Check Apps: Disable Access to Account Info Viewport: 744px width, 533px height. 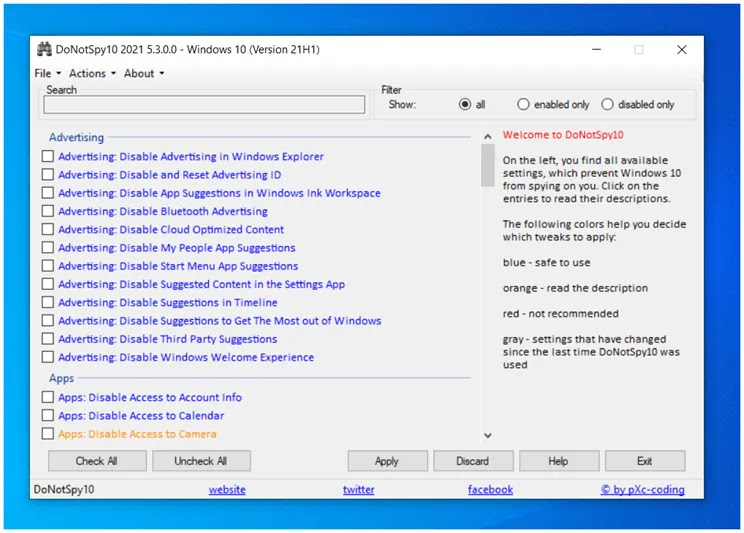47,397
